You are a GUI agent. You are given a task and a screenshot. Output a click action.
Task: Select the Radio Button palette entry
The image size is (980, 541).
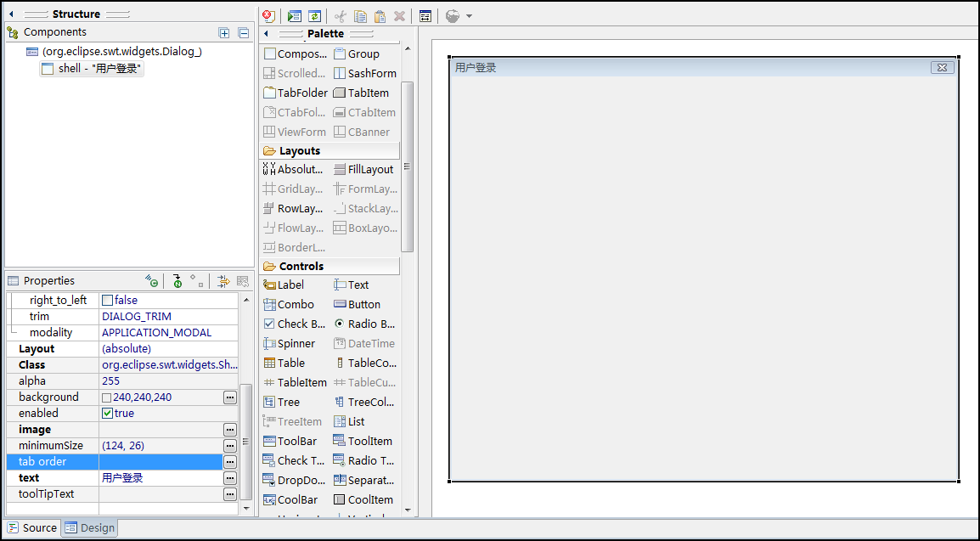363,324
